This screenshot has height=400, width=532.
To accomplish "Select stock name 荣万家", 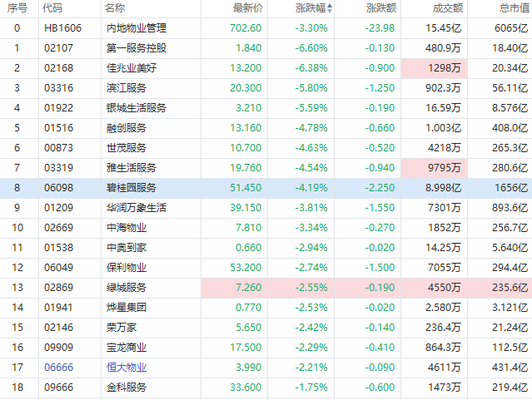I will (x=122, y=328).
